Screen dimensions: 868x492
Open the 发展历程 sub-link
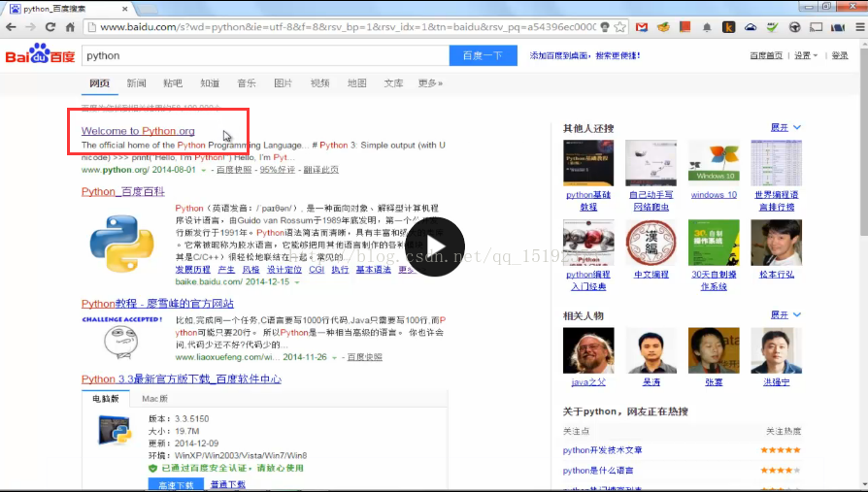click(x=192, y=270)
